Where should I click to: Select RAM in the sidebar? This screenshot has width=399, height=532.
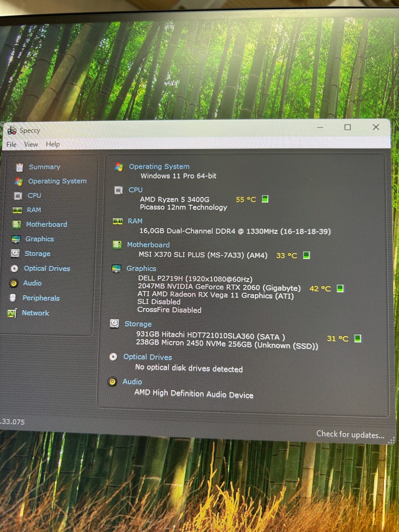(34, 210)
